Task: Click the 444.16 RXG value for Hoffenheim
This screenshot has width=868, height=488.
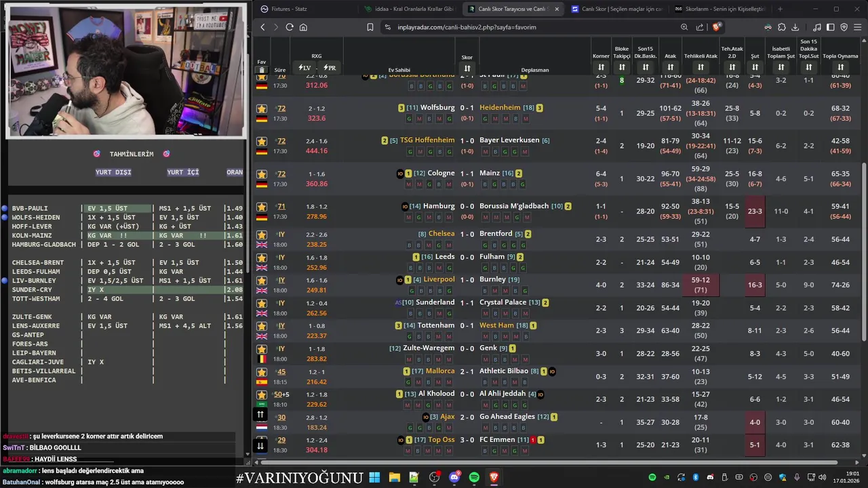Action: (317, 151)
